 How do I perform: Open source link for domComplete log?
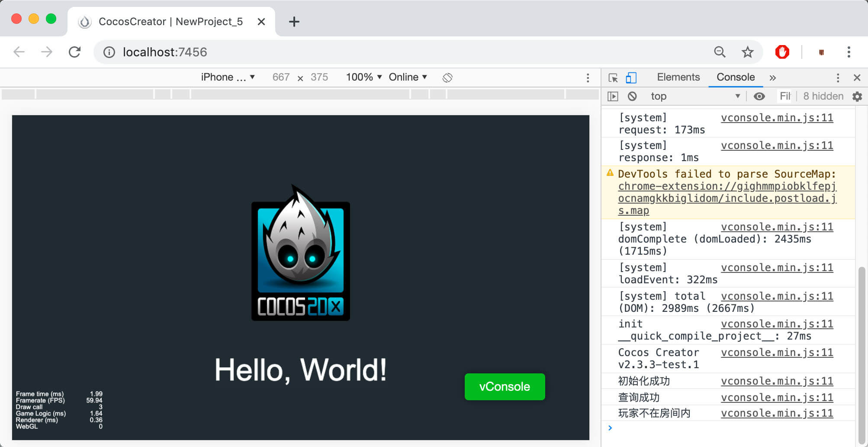pos(777,227)
